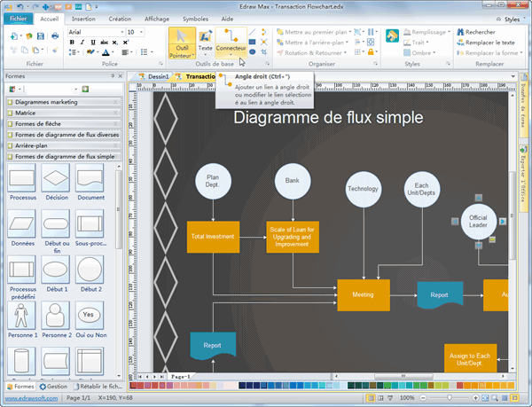The height and width of the screenshot is (407, 532).
Task: Click the crop tool icon
Action: pos(264,52)
